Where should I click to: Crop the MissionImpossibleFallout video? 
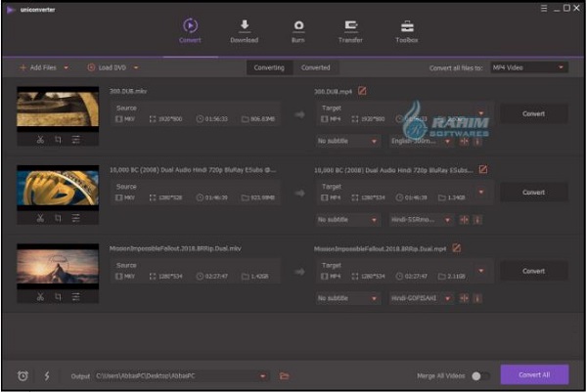[x=58, y=297]
